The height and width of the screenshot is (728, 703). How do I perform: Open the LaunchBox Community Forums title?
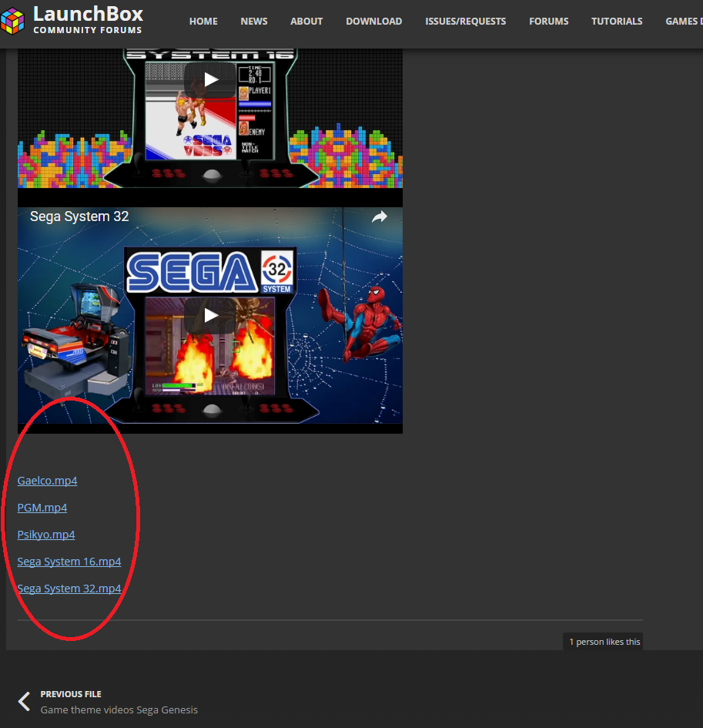(88, 19)
